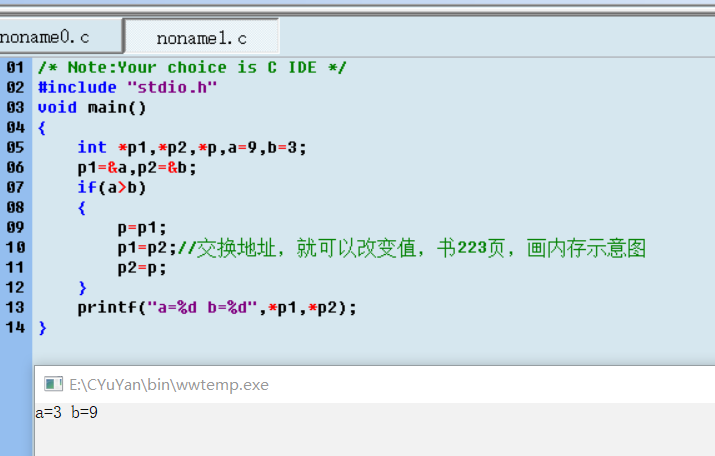
Task: Click the console window icon beside wwtemp.exe
Action: click(53, 384)
